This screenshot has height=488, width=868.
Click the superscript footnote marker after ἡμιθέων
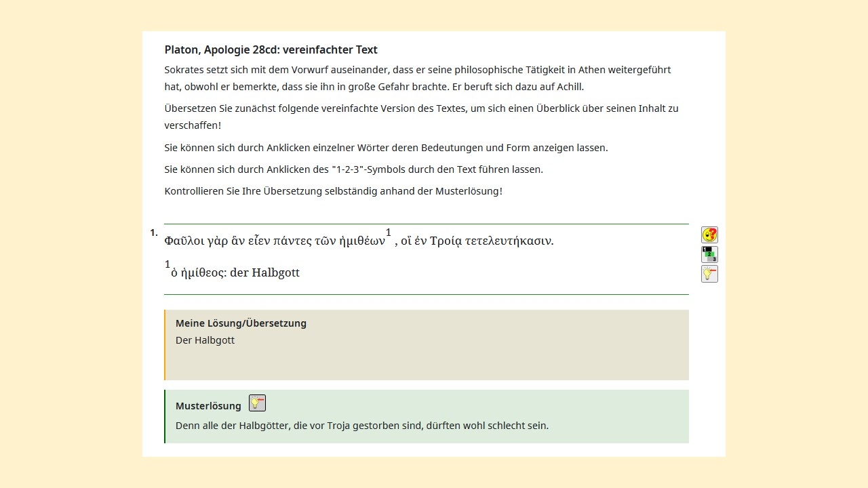click(x=389, y=233)
